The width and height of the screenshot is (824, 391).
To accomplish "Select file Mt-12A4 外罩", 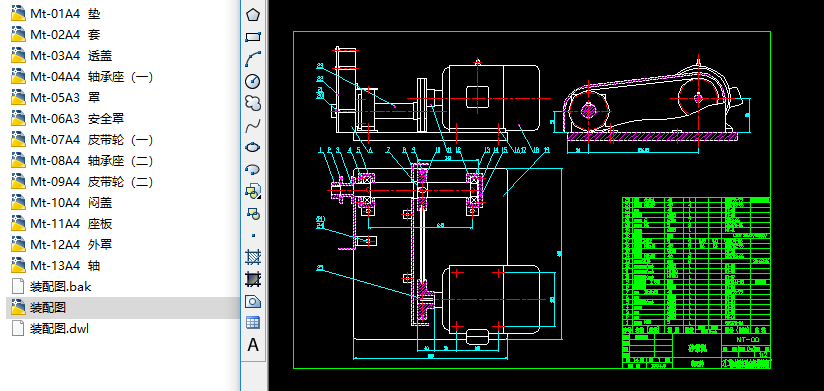I will 61,245.
